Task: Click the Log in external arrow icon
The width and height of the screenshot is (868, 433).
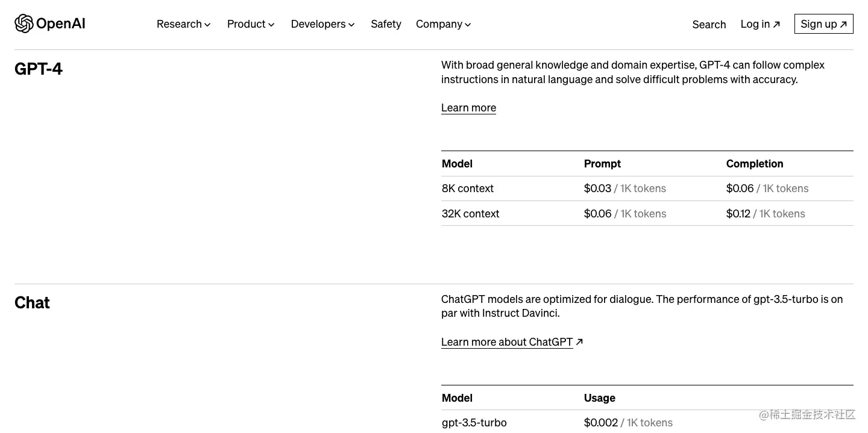Action: tap(776, 25)
